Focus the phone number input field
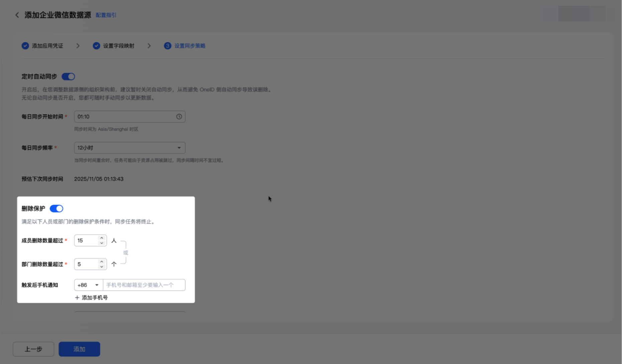 tap(144, 285)
